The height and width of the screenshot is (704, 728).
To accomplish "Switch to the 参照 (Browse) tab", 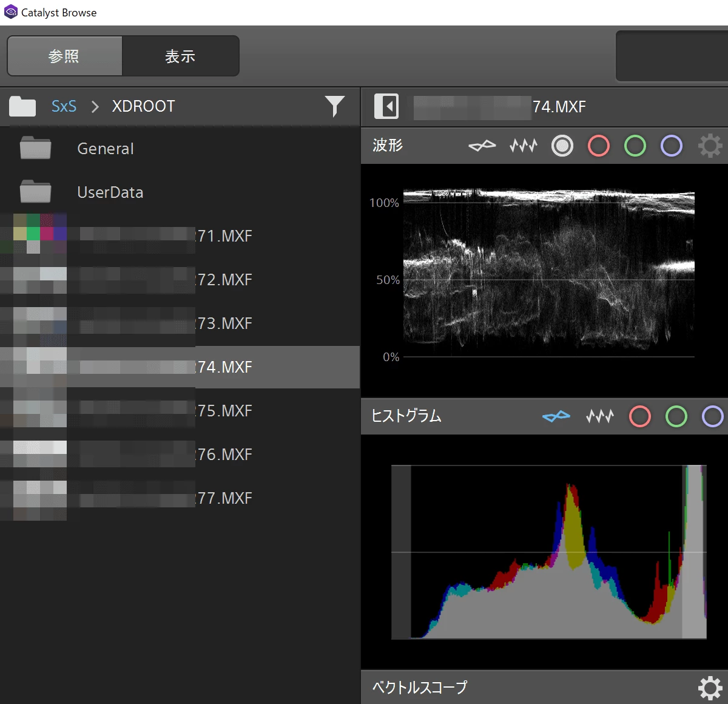I will click(64, 56).
